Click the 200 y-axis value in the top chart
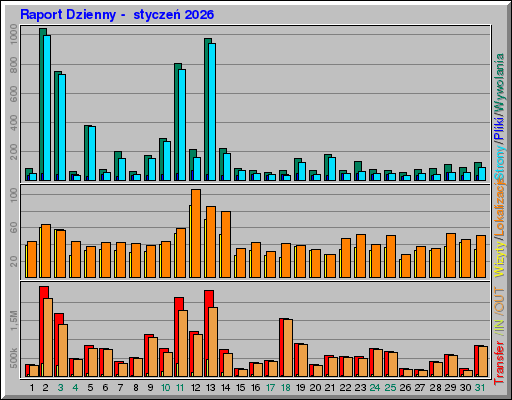 pos(14,152)
